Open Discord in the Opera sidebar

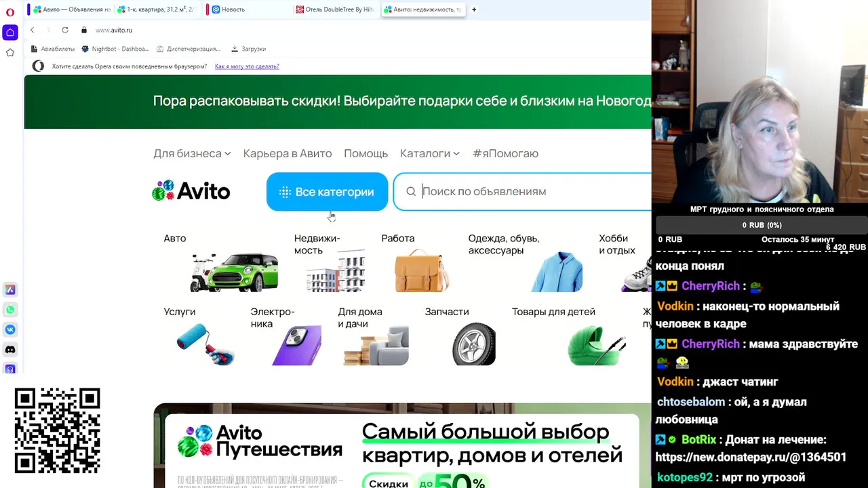pos(10,350)
